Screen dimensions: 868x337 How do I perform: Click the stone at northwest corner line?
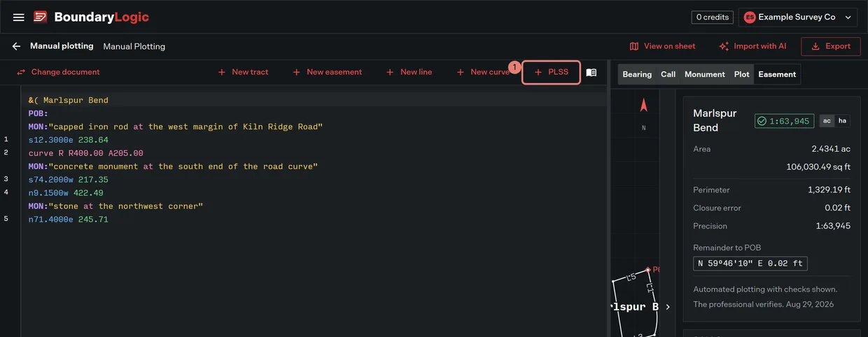(115, 206)
